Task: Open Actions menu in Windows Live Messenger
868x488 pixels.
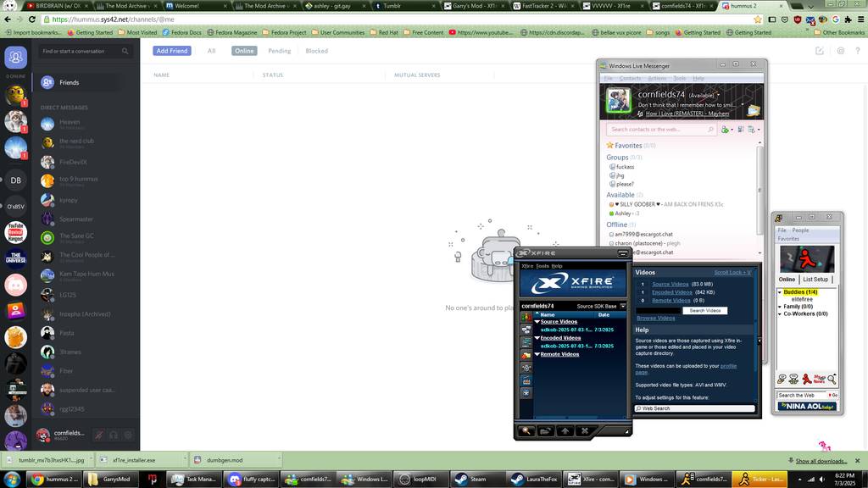Action: click(657, 78)
